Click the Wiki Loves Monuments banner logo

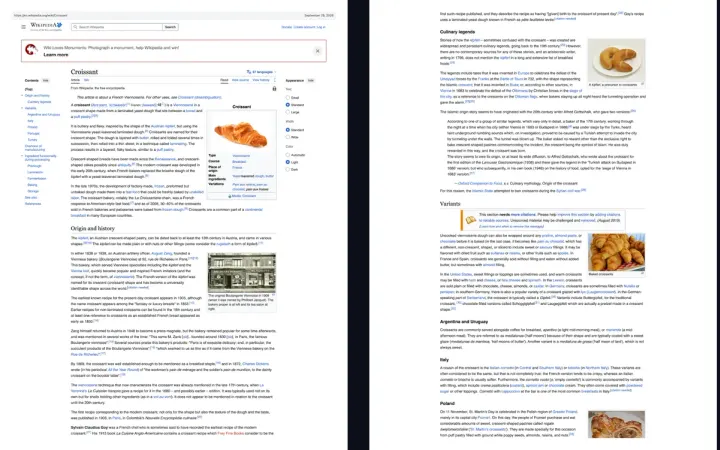[x=31, y=50]
